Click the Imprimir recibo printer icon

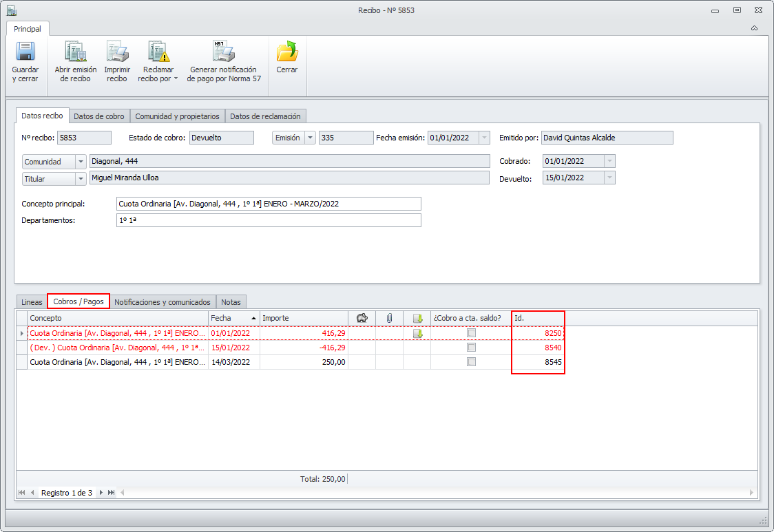pos(117,53)
